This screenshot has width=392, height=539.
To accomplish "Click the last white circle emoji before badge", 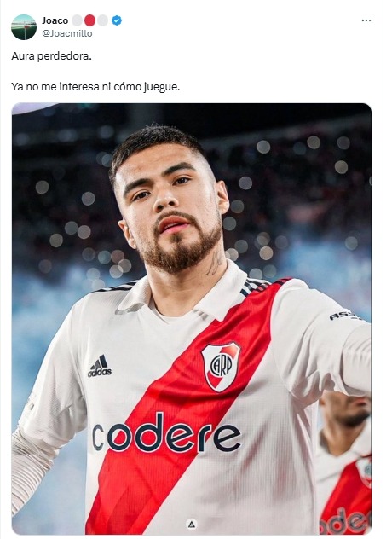I will [102, 20].
